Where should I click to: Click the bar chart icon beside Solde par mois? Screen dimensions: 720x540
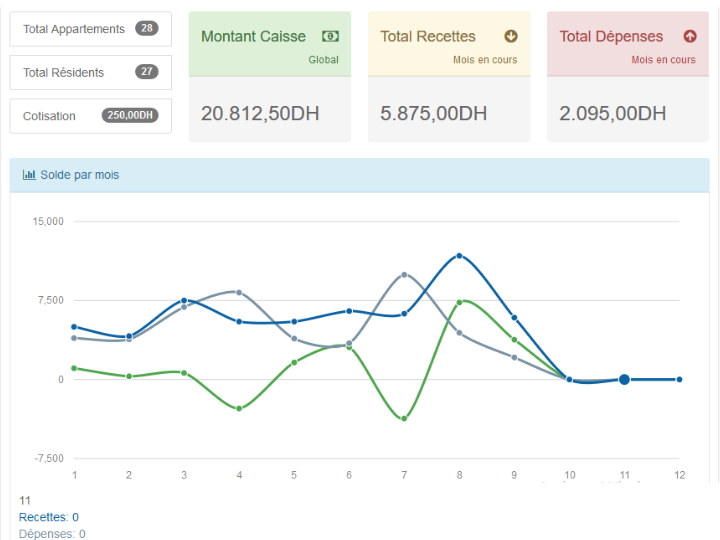coord(29,175)
